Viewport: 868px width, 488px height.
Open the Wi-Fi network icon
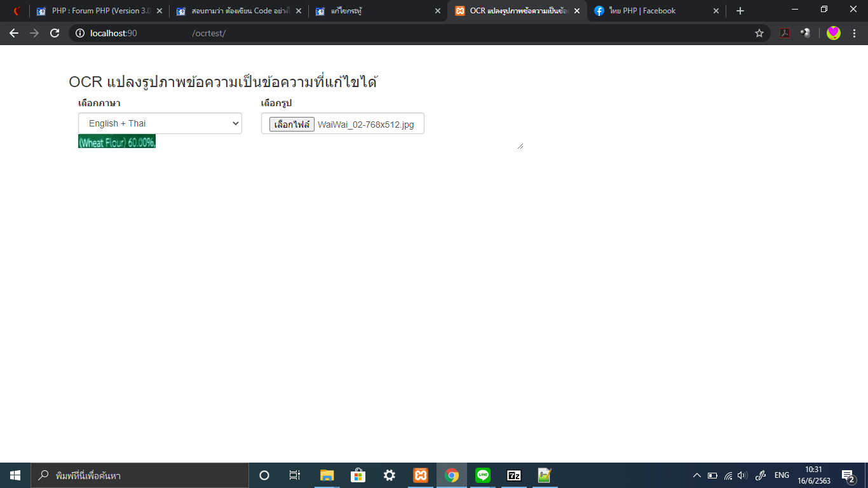pyautogui.click(x=728, y=475)
